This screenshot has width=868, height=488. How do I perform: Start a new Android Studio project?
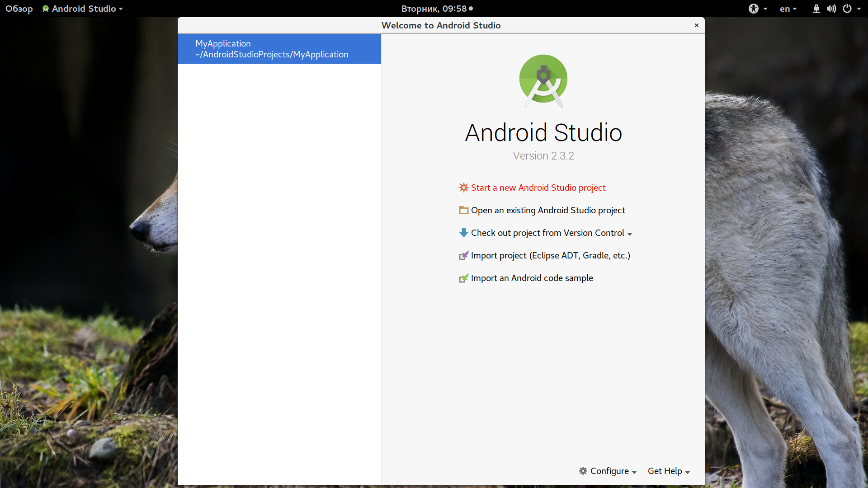(538, 188)
